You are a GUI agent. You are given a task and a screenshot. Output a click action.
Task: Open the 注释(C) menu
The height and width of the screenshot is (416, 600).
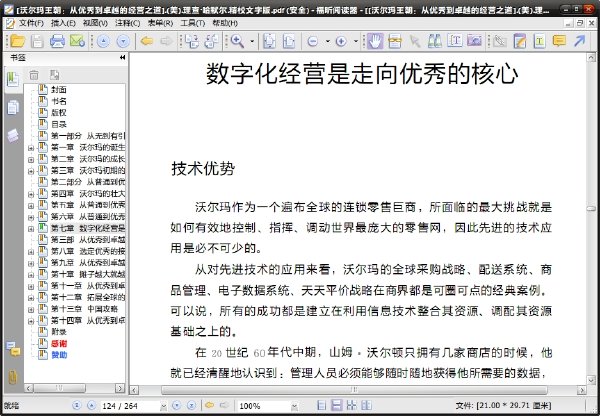pyautogui.click(x=127, y=23)
